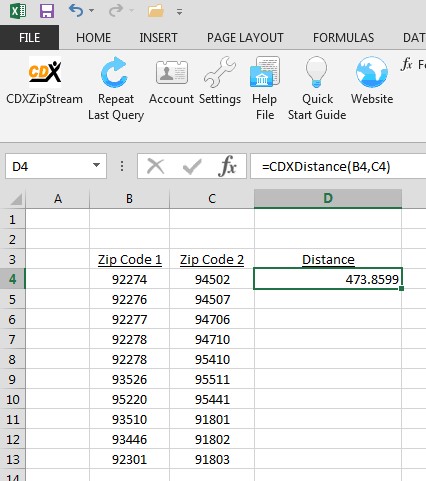Click the Cancel X in formula bar
Screen dimensions: 426x481
(x=155, y=166)
